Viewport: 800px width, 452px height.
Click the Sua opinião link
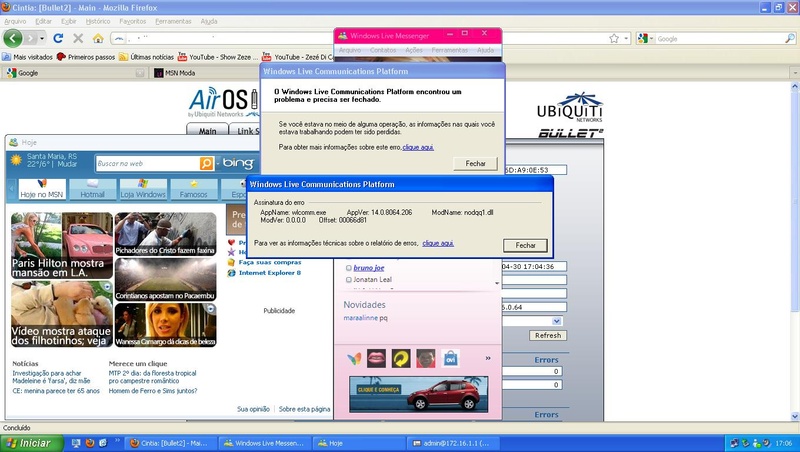click(253, 409)
